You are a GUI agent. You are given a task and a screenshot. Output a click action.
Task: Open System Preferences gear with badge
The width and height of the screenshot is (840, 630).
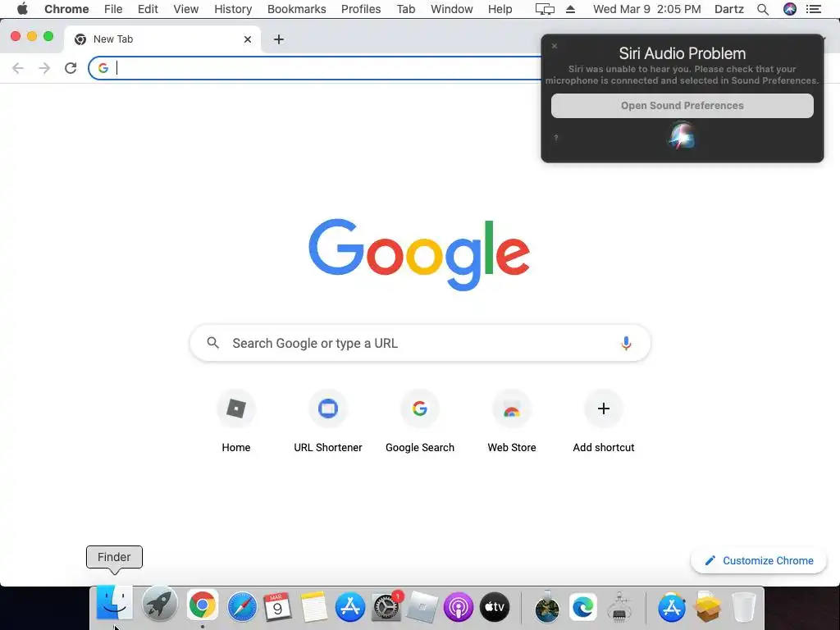click(386, 606)
